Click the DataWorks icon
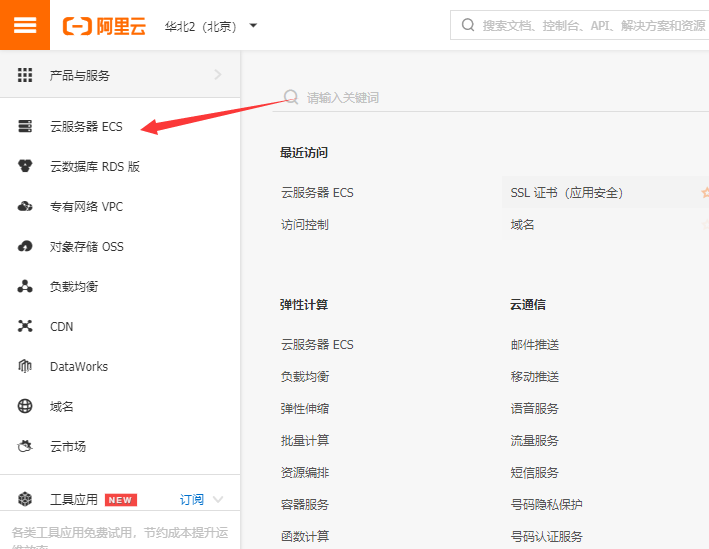This screenshot has height=549, width=709. pos(25,366)
